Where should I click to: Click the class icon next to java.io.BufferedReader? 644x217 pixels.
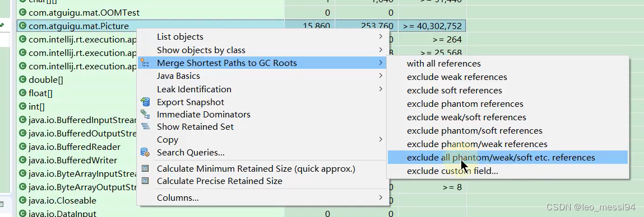coord(22,147)
